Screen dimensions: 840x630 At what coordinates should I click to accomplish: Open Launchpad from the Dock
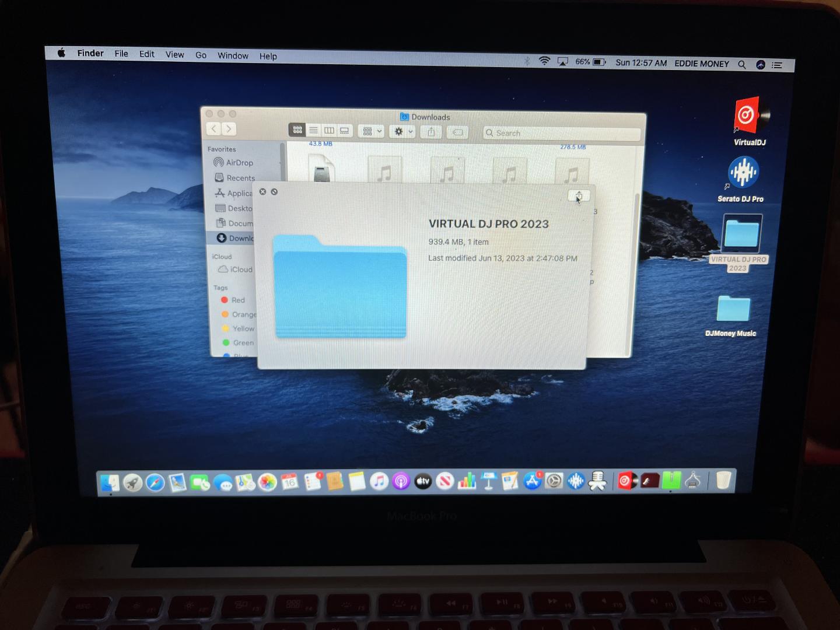(132, 483)
